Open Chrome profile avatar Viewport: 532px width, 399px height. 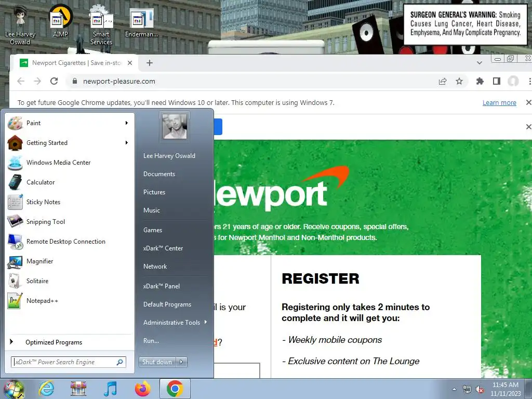[x=513, y=81]
